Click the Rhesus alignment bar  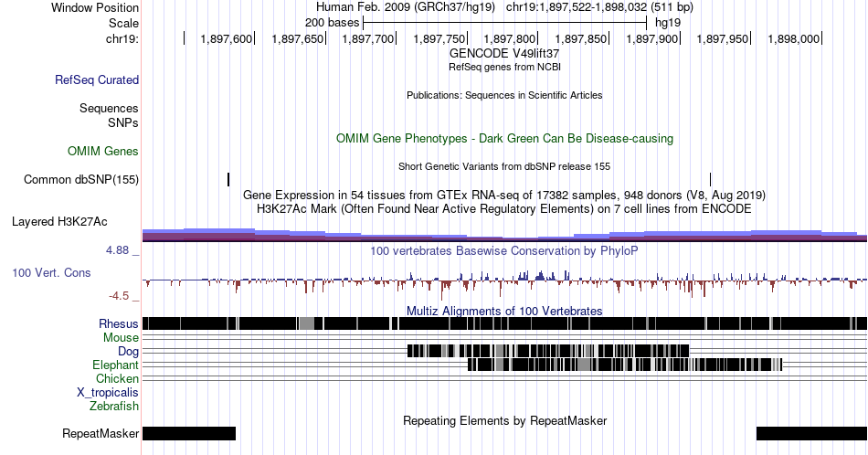coord(504,323)
